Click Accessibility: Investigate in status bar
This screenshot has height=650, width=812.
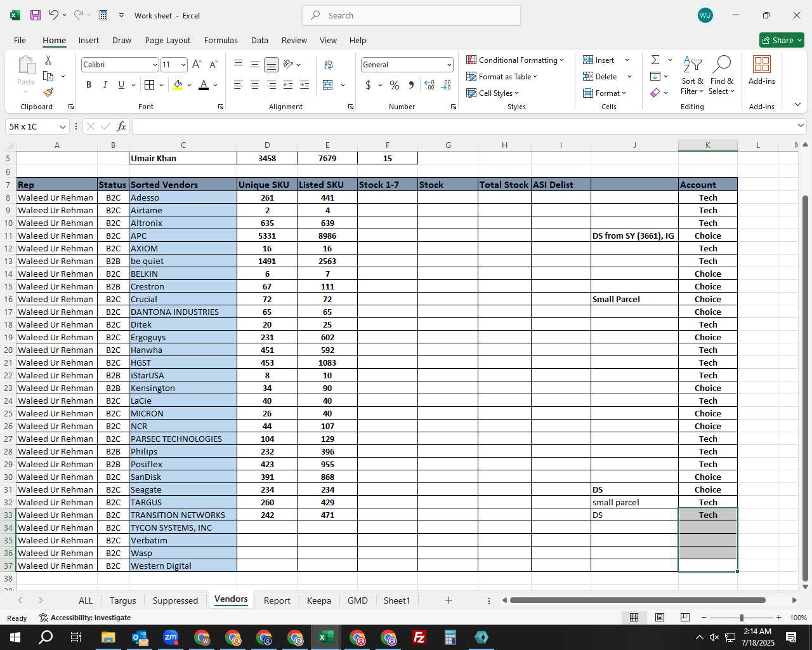[x=85, y=618]
